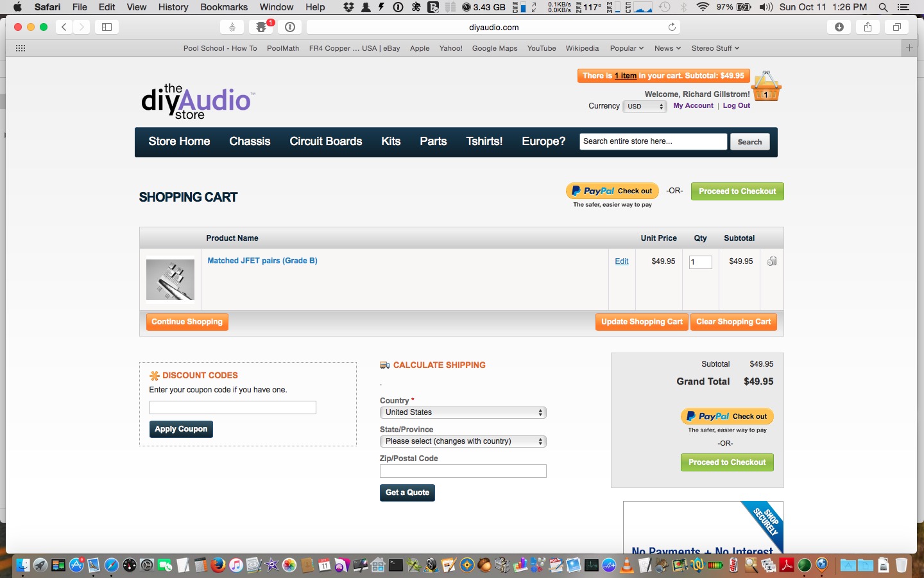Click the Edit link for JFET pairs
Image resolution: width=924 pixels, height=578 pixels.
[622, 261]
